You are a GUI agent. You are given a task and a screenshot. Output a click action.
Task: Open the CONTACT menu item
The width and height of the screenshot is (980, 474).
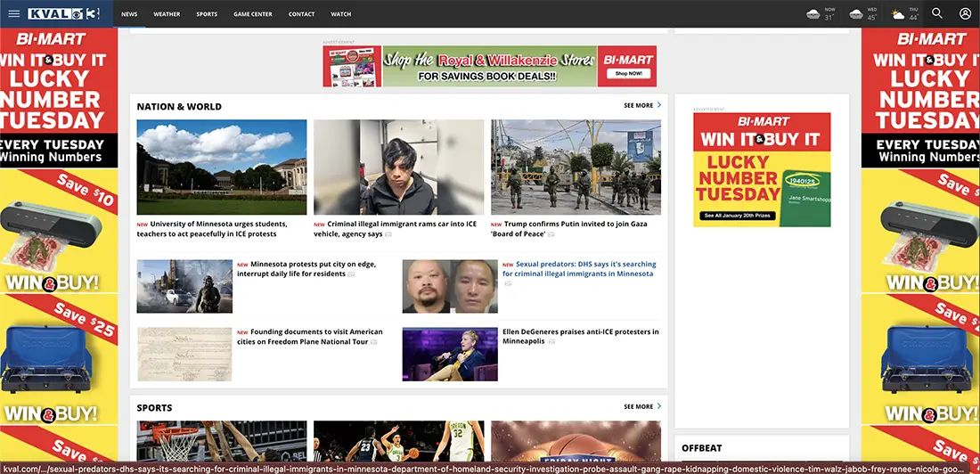(x=301, y=13)
